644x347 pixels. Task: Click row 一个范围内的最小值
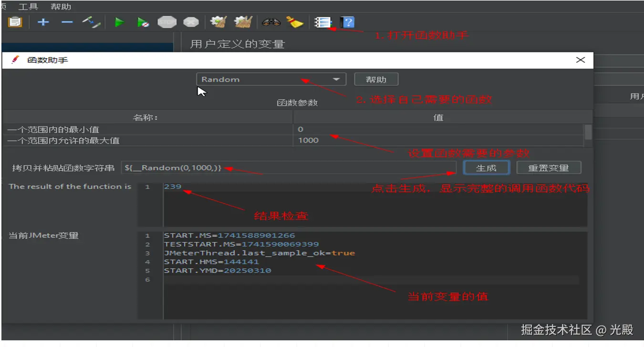tap(293, 129)
